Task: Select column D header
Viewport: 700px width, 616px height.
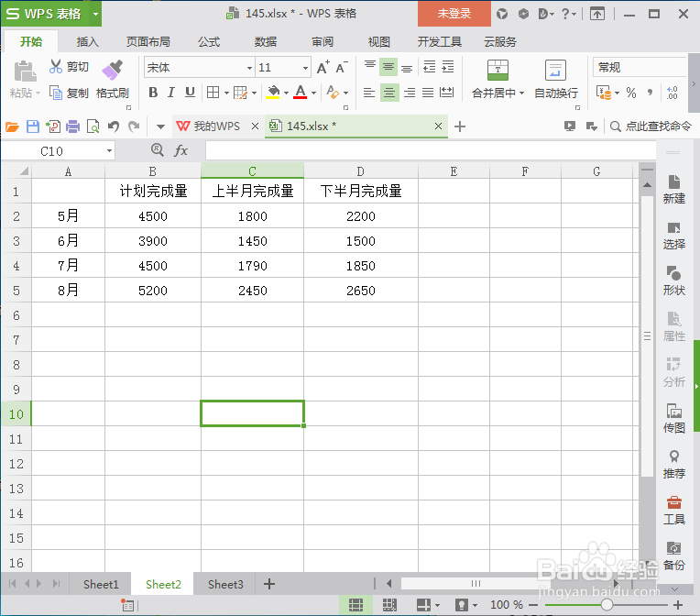Action: point(361,171)
